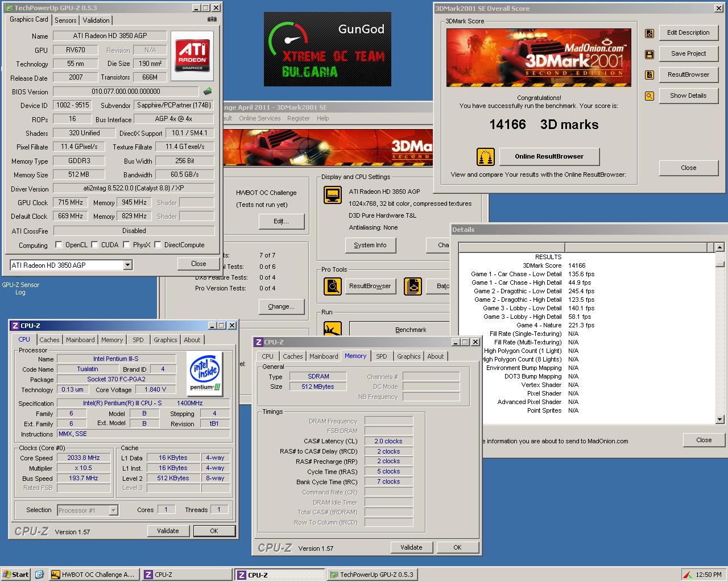
Task: Enable the CUDA checkbox
Action: [94, 245]
